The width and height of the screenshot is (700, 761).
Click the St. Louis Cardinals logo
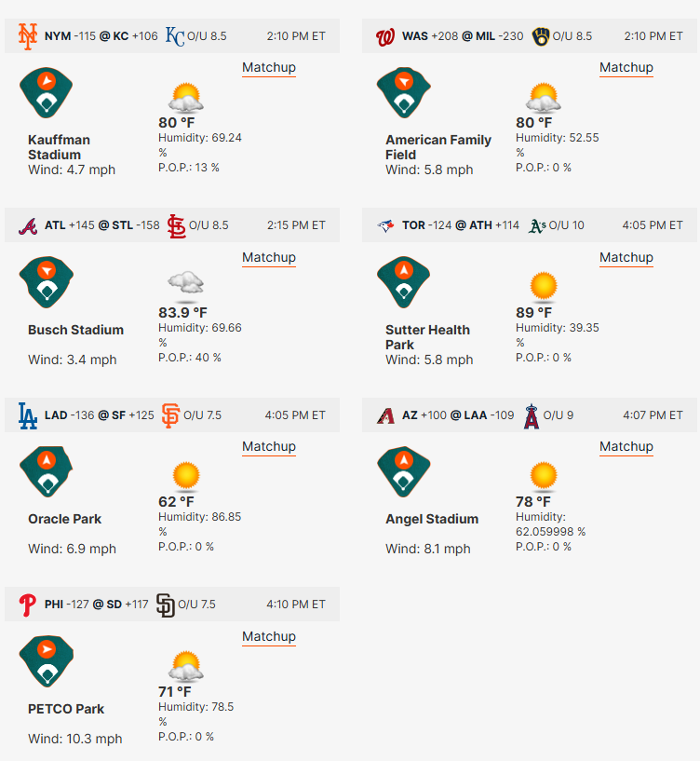coord(176,226)
